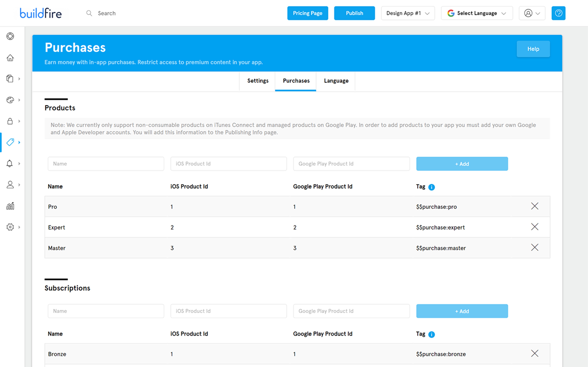
Task: Click the blue help question mark icon
Action: coord(558,13)
